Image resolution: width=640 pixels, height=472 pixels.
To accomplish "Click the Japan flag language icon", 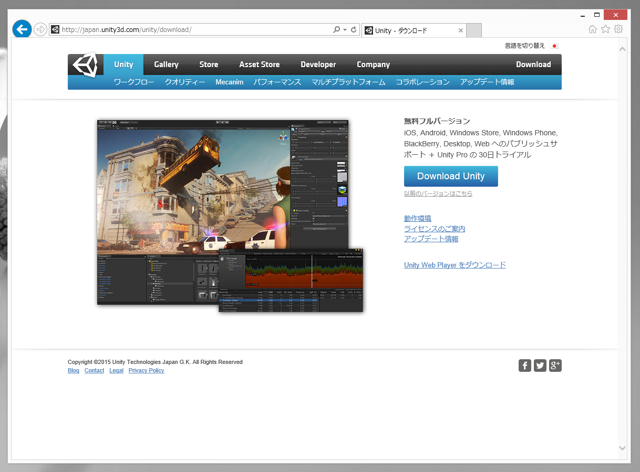I will [x=554, y=46].
